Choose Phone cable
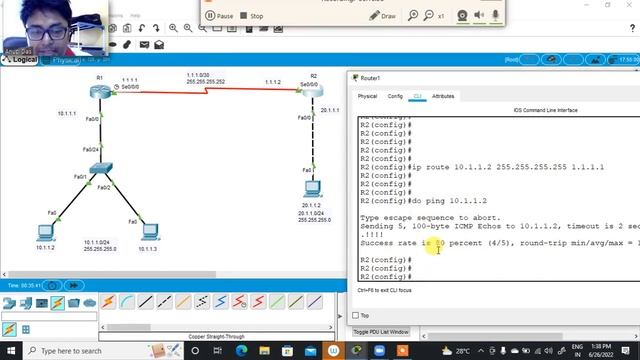The width and height of the screenshot is (640, 360). (x=202, y=302)
